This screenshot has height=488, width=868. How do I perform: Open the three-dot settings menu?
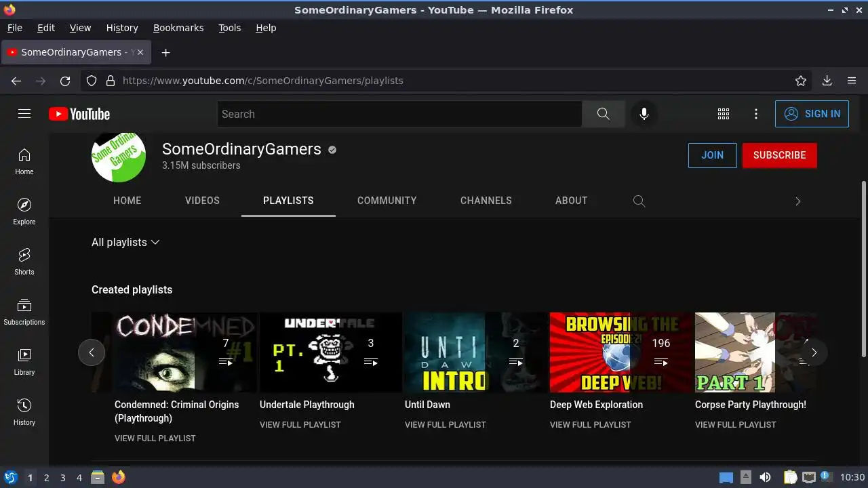(x=756, y=114)
